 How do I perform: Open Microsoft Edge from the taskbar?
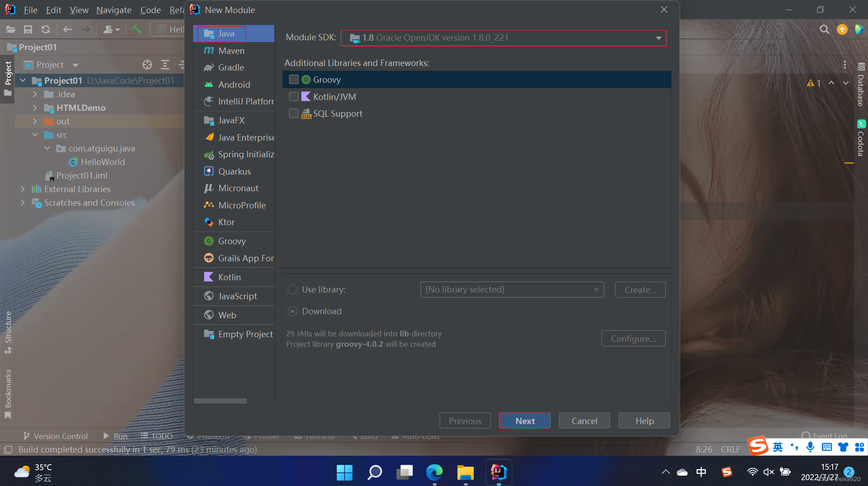tap(434, 472)
